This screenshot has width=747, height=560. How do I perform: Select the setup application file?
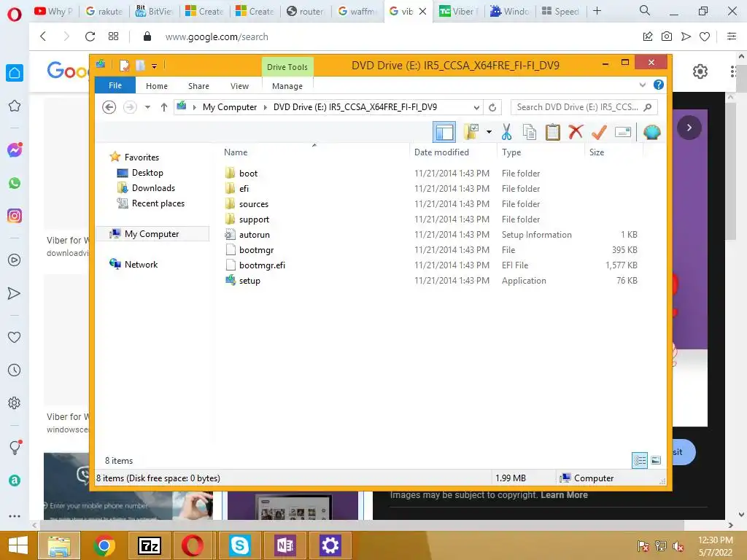click(x=249, y=281)
